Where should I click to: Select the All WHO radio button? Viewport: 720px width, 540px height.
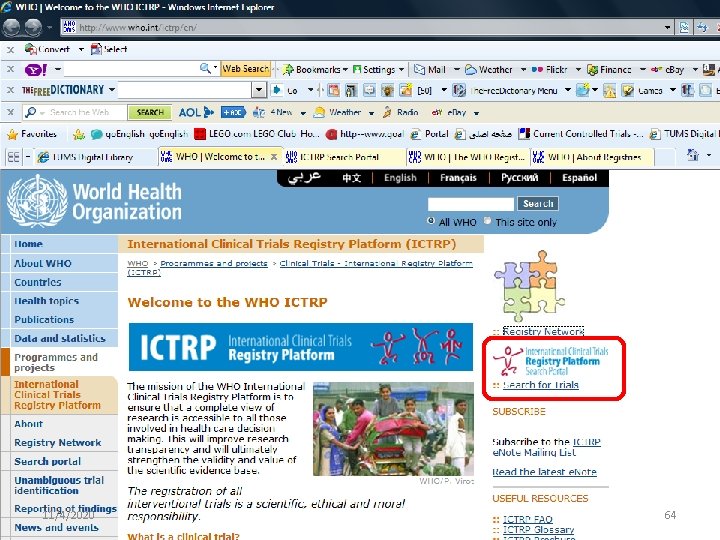click(431, 221)
